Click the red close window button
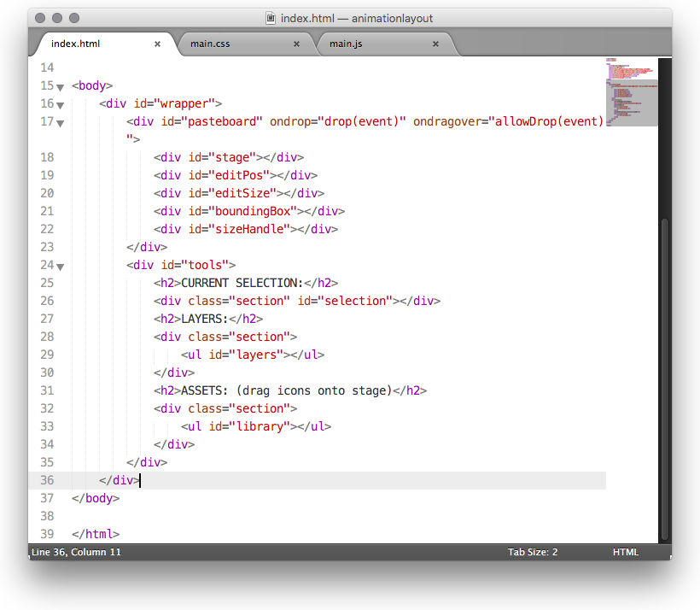The width and height of the screenshot is (700, 610). (40, 18)
